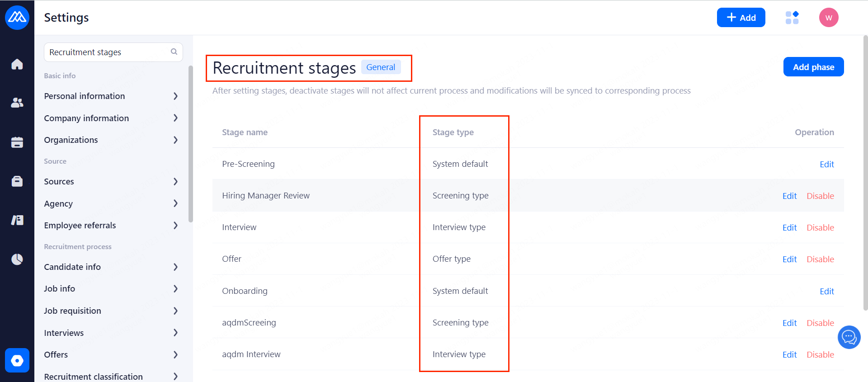Click the settings icon at sidebar bottom
The image size is (868, 382).
(17, 360)
